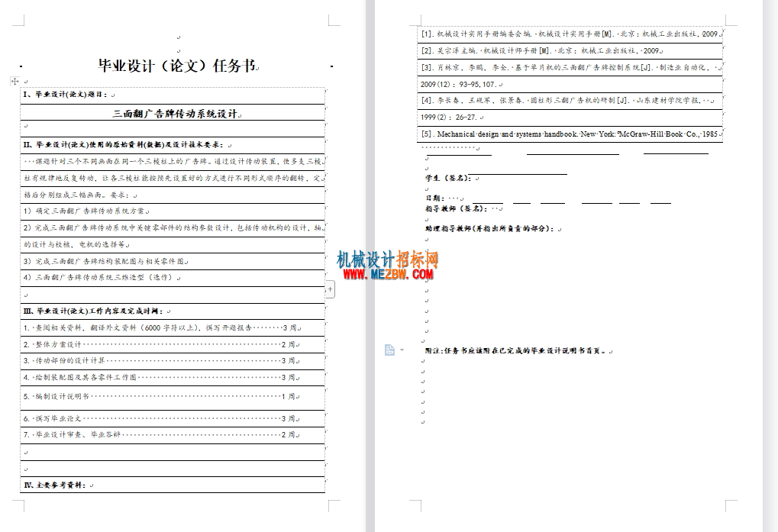Click schedule row 3.传动部份的设计计算
The image size is (778, 532).
[x=173, y=361]
